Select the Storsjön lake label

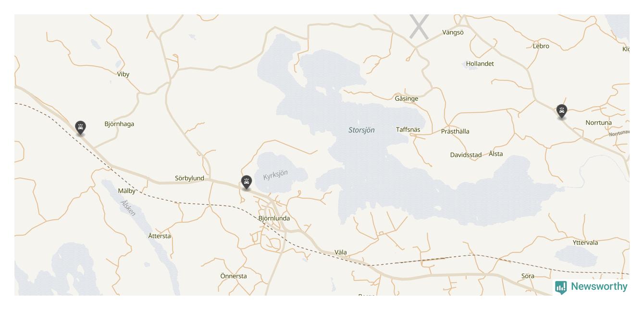click(361, 130)
